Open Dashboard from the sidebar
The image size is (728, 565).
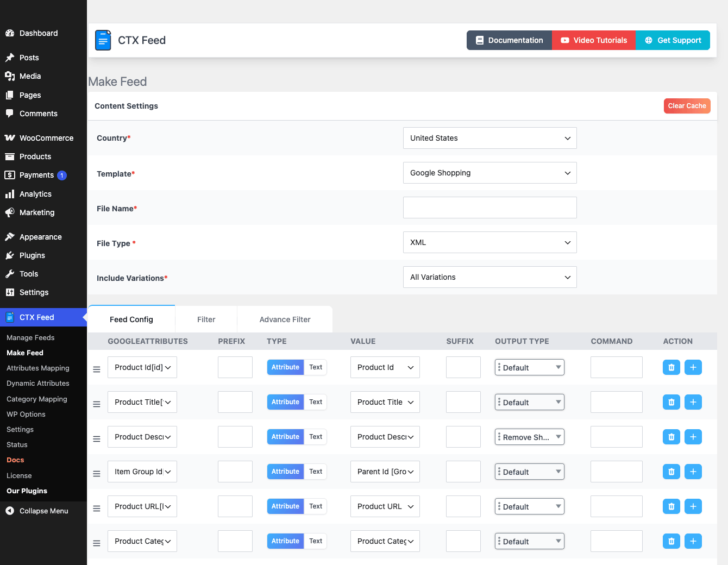(43, 33)
